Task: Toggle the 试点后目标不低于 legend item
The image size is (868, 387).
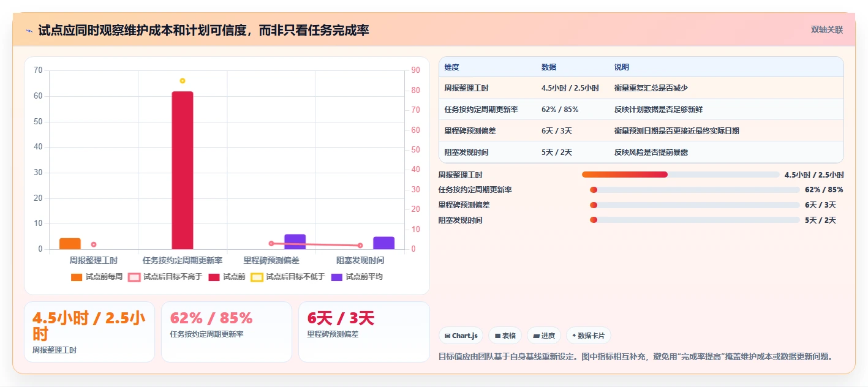Action: tap(288, 277)
